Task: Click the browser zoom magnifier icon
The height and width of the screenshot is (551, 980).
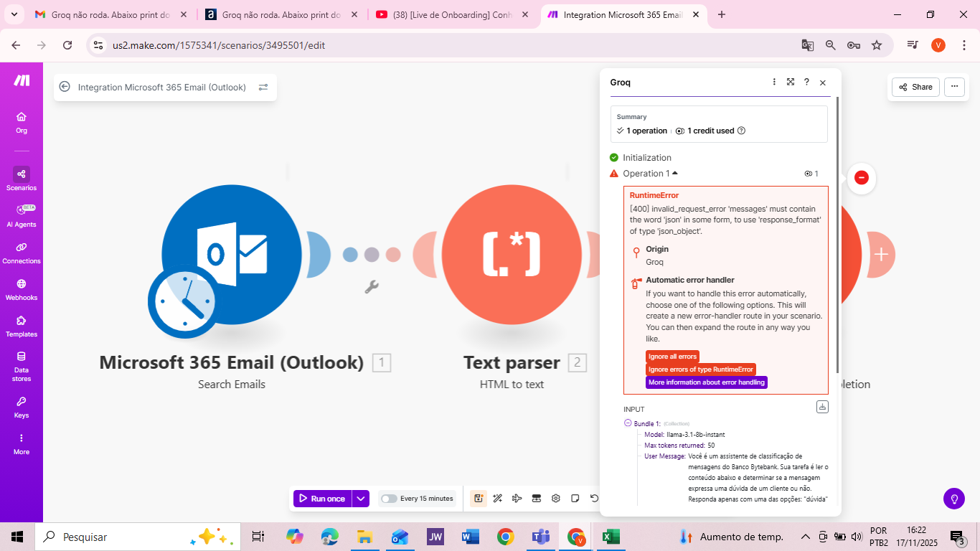Action: click(831, 44)
